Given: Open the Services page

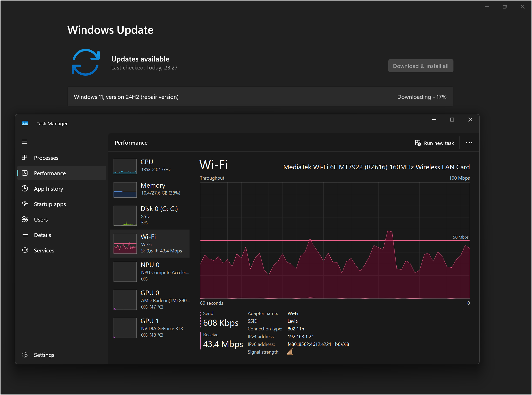Looking at the screenshot, I should (x=44, y=250).
